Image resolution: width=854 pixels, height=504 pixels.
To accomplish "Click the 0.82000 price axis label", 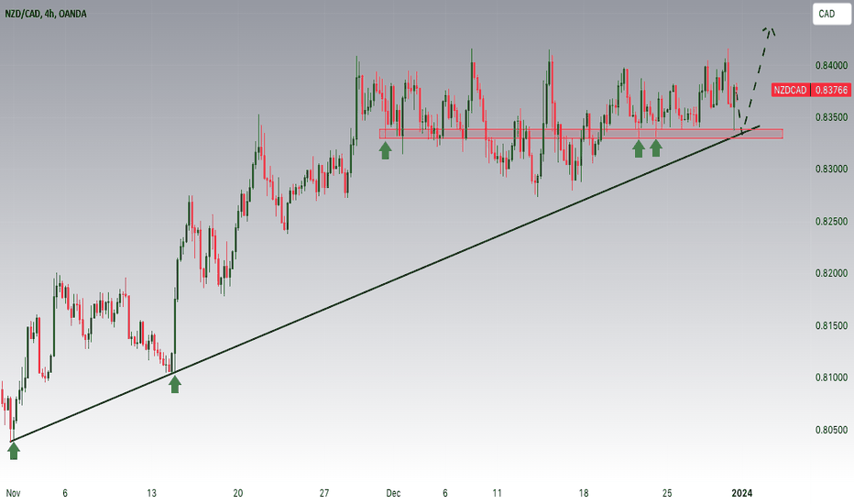I will point(831,273).
